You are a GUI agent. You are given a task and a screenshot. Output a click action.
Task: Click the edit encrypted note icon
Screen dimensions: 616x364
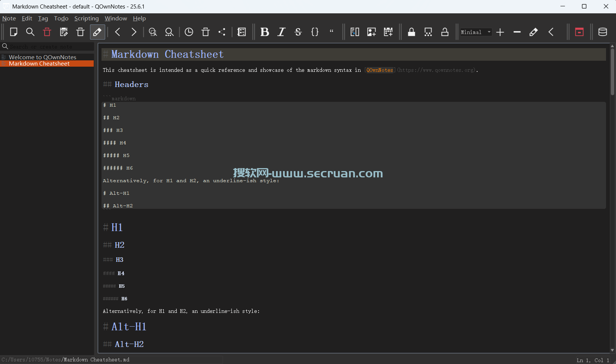[428, 32]
